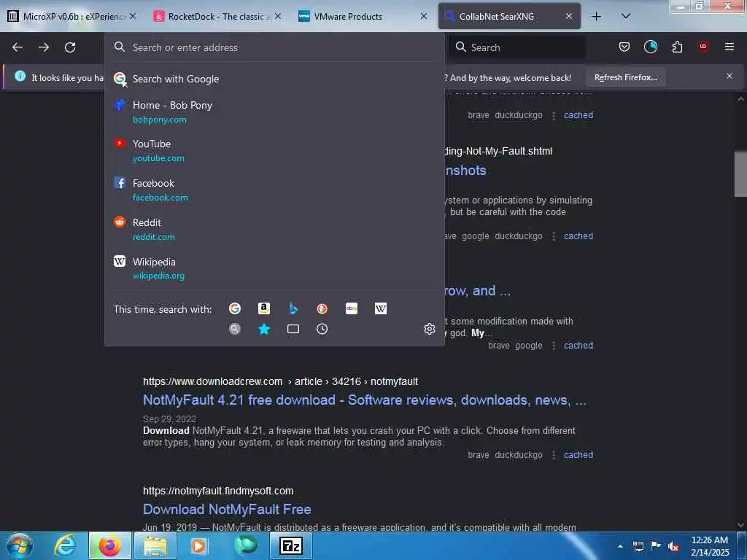This screenshot has height=560, width=747.
Task: Search this time with DuckDuckGo
Action: click(x=322, y=308)
